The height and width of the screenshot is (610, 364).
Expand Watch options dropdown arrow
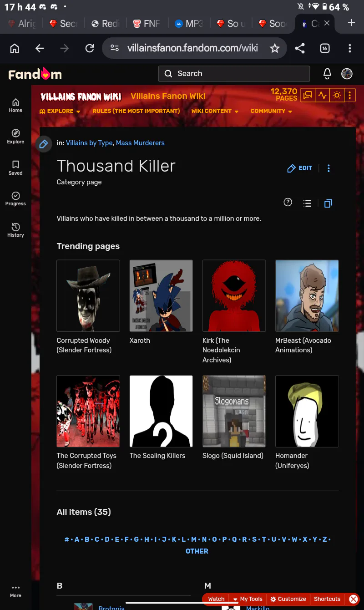[235, 599]
